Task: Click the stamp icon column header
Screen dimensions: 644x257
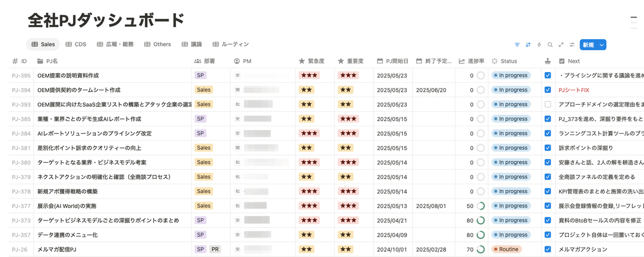Action: click(547, 61)
